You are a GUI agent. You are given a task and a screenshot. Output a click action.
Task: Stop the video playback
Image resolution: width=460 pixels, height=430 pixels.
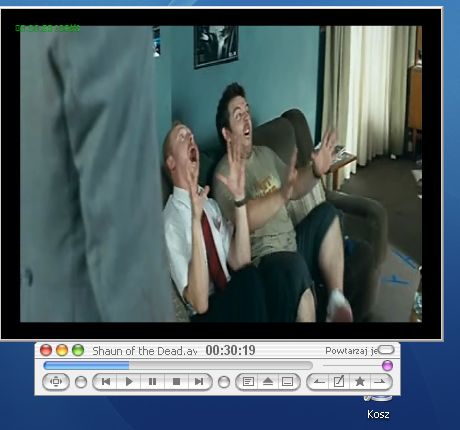click(x=176, y=382)
